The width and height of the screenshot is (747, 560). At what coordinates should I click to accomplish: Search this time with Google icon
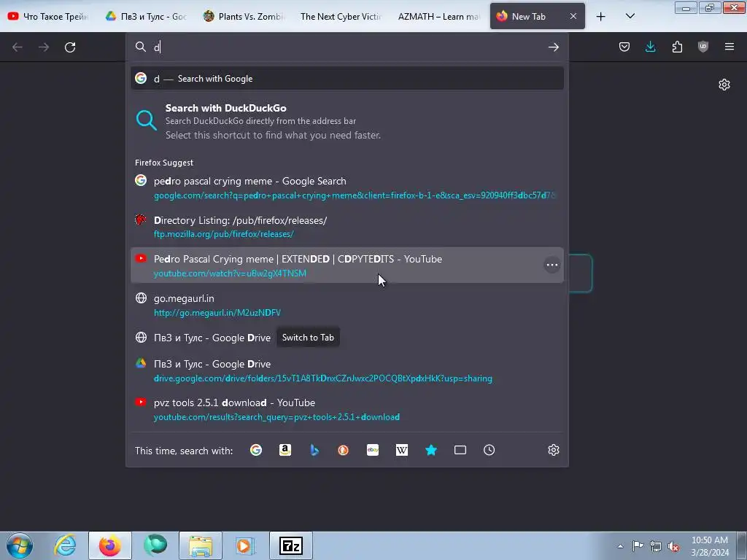[256, 450]
